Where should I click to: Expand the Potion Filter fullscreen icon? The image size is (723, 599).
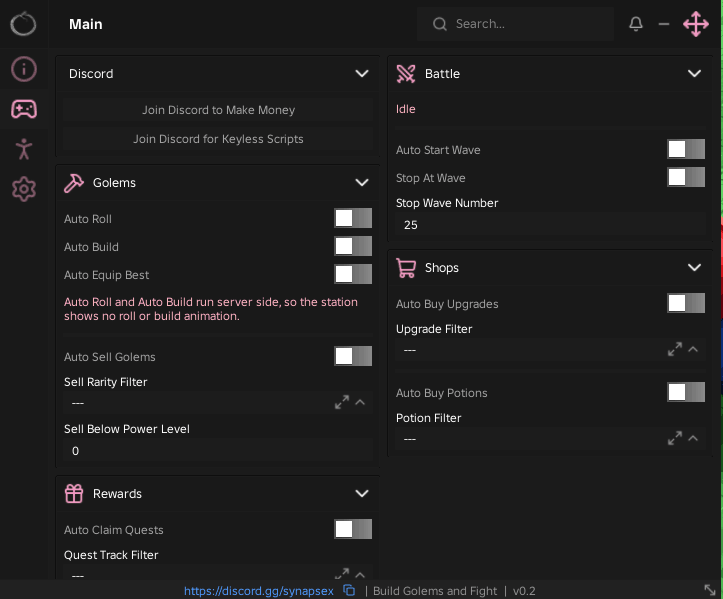[x=675, y=438]
